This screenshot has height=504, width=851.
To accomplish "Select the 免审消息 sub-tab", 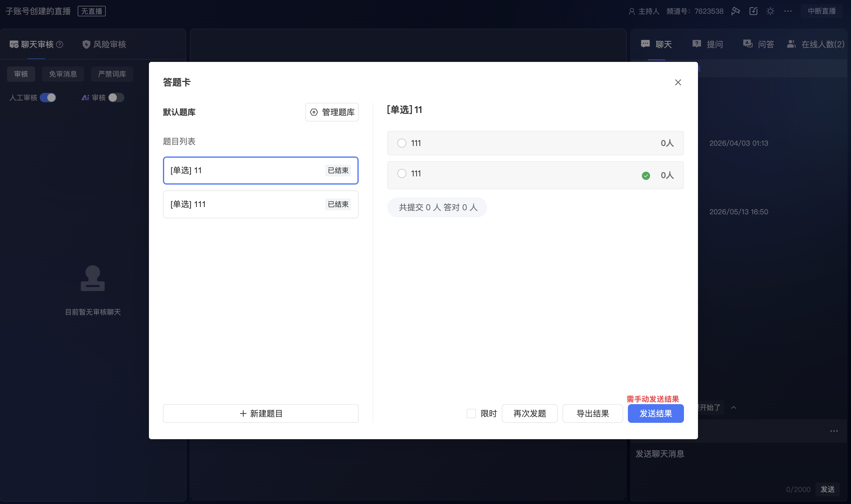I will (x=63, y=74).
